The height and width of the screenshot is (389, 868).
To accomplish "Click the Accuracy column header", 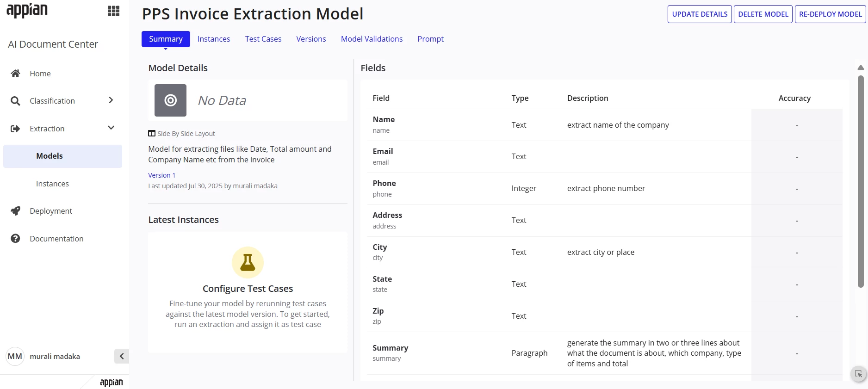I will coord(794,98).
